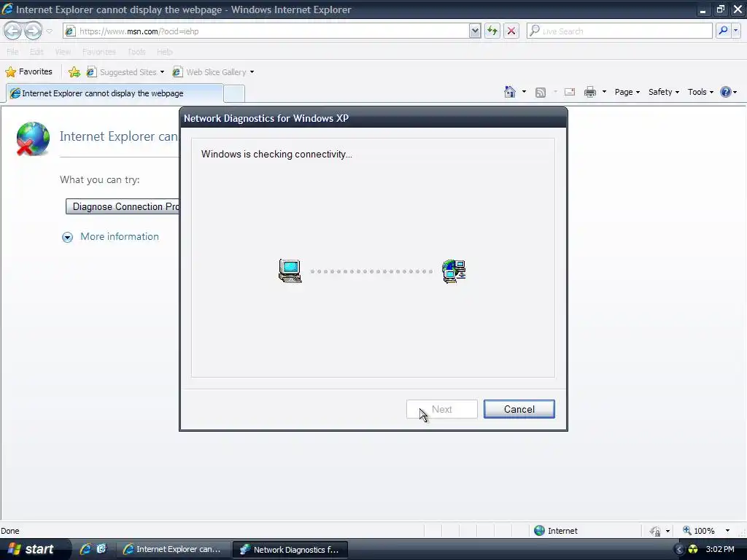Click the search magnifier button
The image size is (747, 560).
(723, 31)
